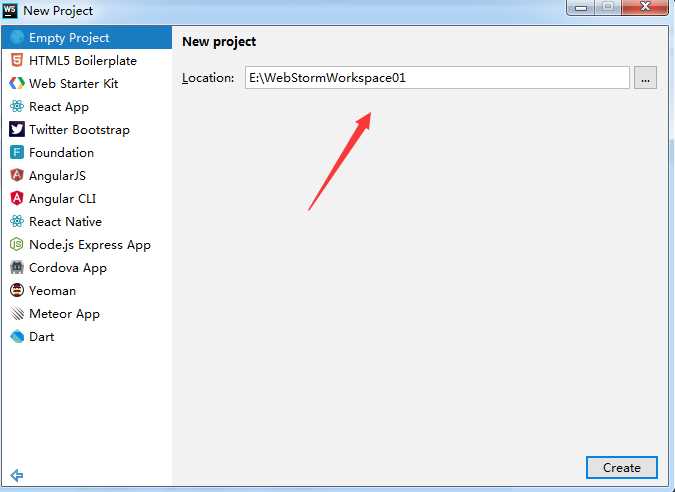Close the New Project dialog
Image resolution: width=675 pixels, height=492 pixels.
coord(645,7)
